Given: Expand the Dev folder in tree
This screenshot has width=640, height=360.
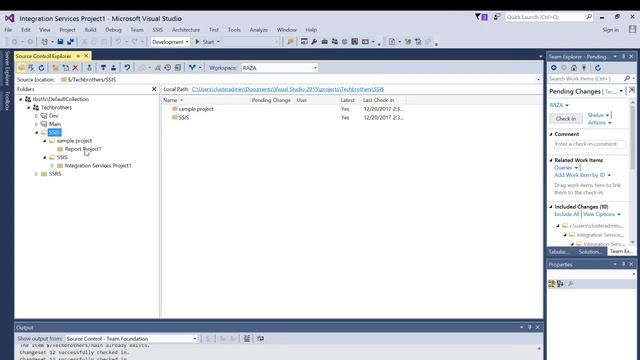Looking at the screenshot, I should point(36,116).
